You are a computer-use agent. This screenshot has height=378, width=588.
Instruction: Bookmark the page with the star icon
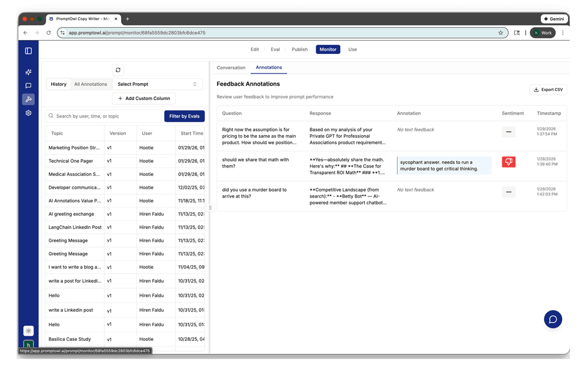[x=500, y=32]
